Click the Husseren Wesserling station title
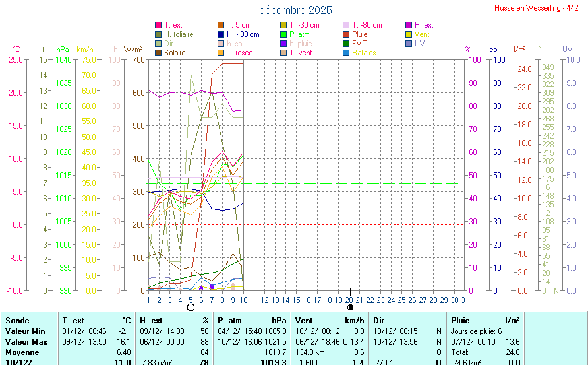588x365 pixels. click(x=539, y=8)
